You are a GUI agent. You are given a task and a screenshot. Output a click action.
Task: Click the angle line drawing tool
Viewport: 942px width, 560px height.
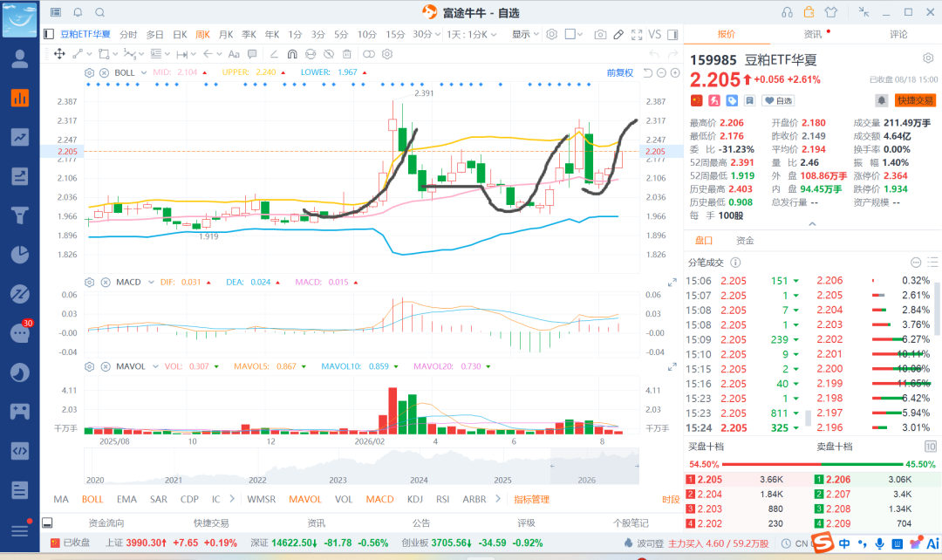pyautogui.click(x=273, y=54)
